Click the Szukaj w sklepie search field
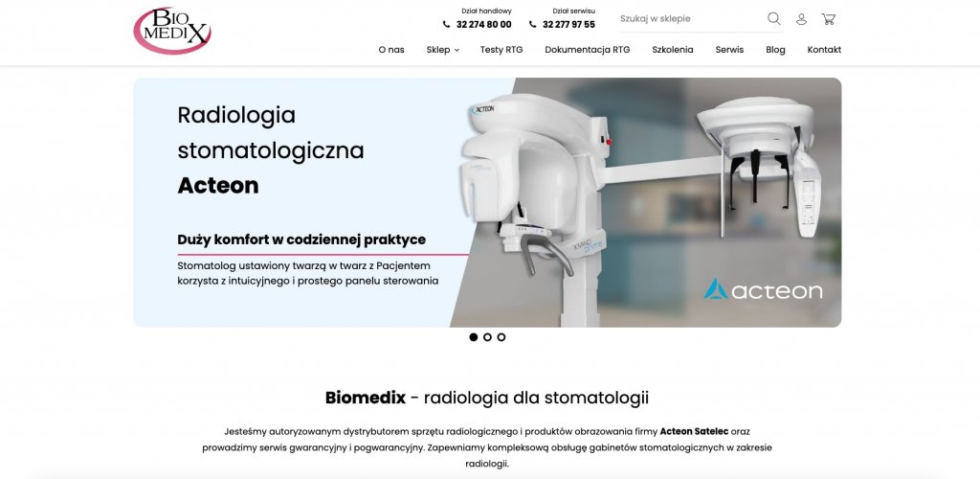 (691, 19)
